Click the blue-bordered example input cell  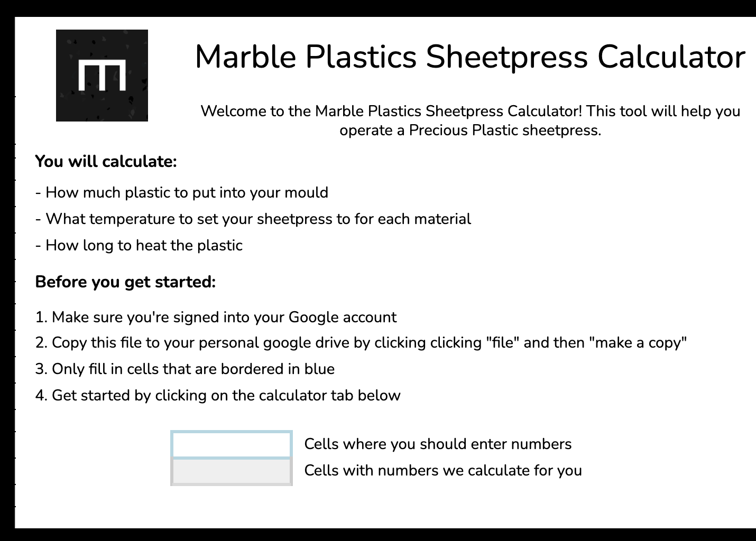tap(232, 444)
